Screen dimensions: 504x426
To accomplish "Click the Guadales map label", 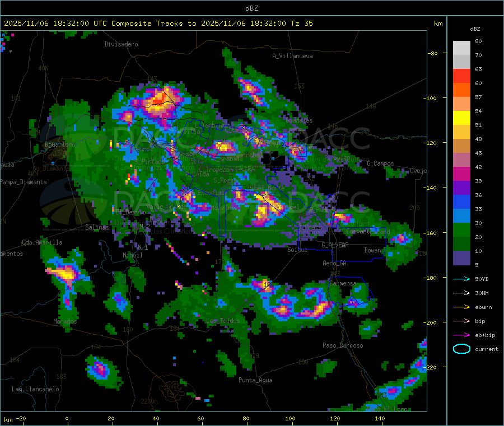I will tap(299, 120).
